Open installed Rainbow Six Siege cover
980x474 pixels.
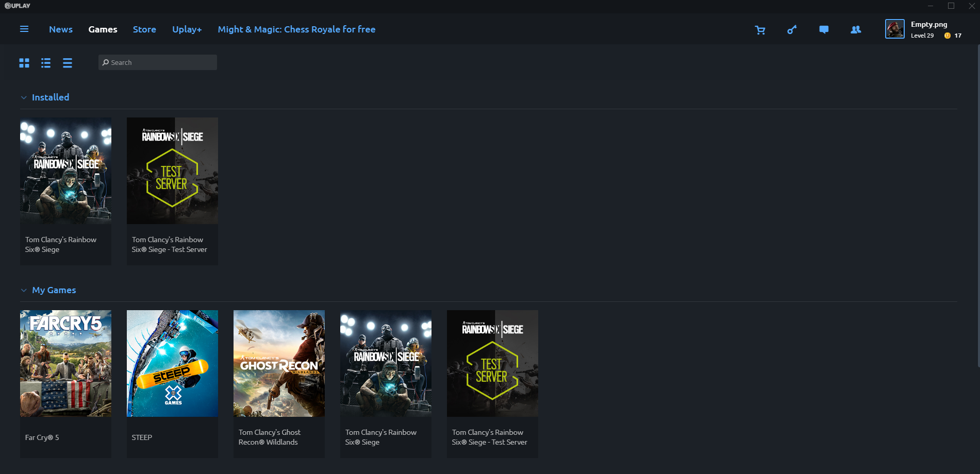pos(65,171)
